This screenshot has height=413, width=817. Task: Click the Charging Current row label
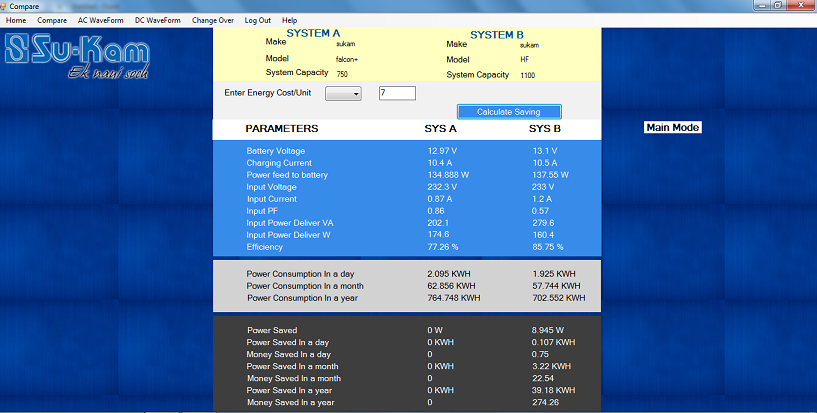279,163
